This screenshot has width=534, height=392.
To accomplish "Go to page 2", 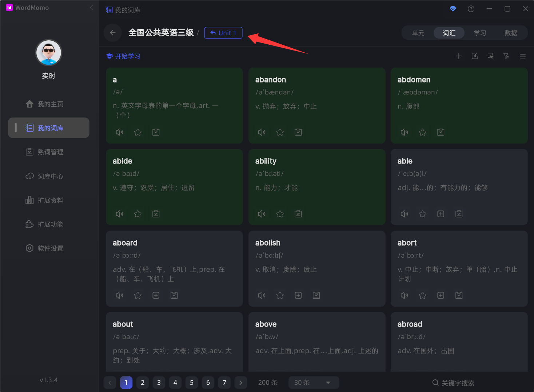I will 143,383.
